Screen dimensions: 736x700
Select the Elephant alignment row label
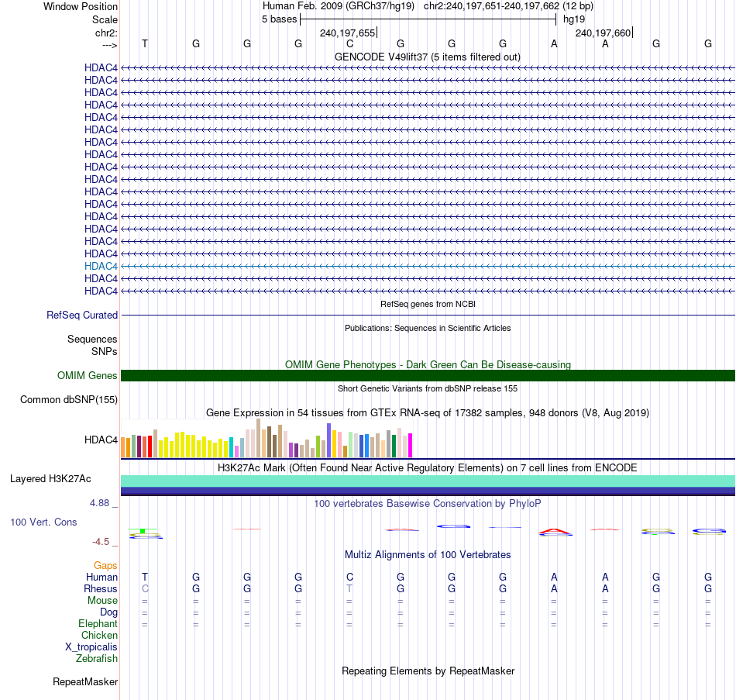click(x=98, y=624)
